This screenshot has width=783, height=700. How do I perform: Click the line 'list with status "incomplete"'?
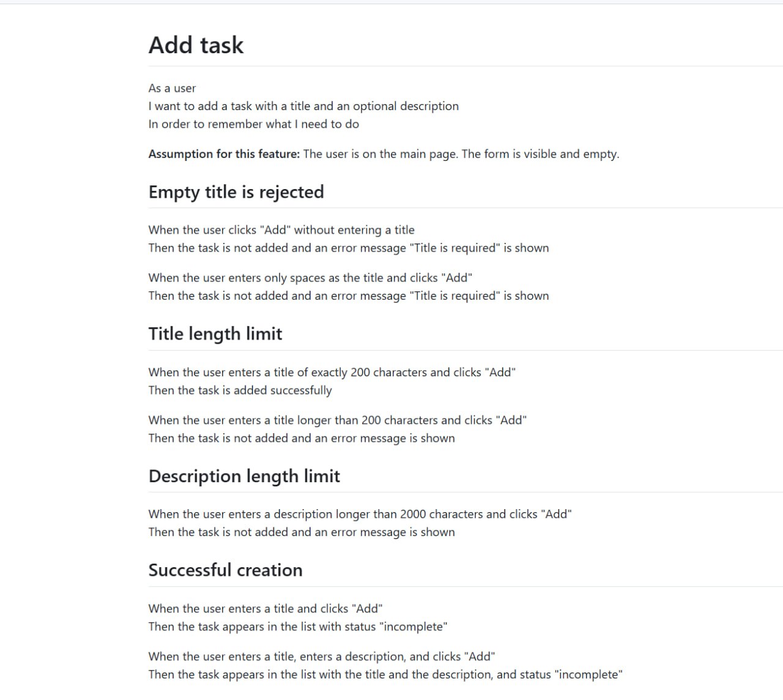pos(298,627)
